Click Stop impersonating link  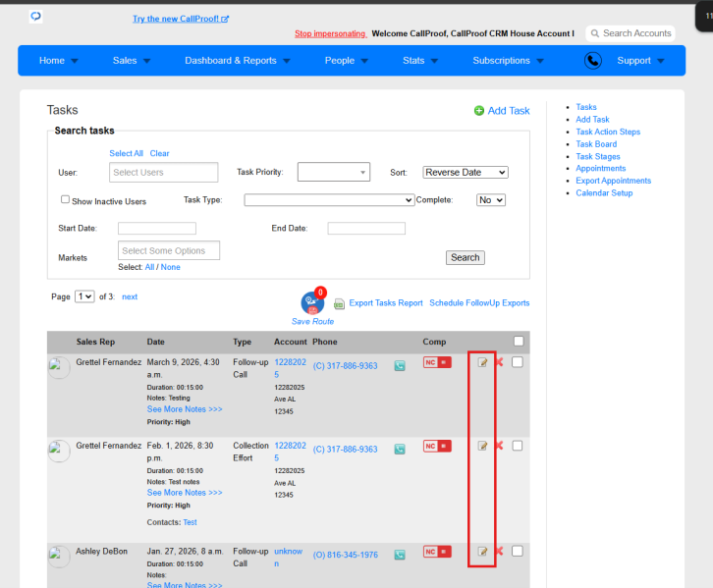coord(331,33)
